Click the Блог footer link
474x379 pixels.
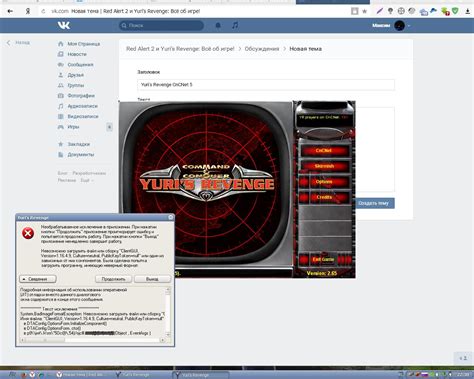tap(62, 173)
